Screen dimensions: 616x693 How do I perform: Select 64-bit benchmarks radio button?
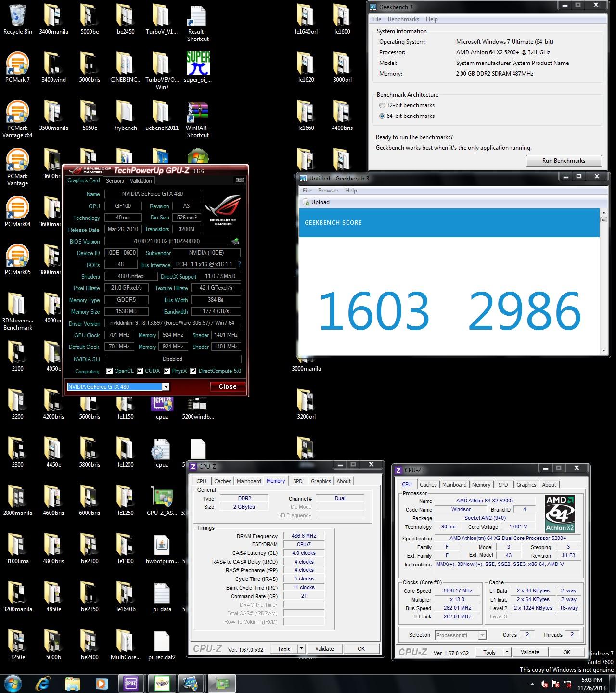pyautogui.click(x=382, y=116)
